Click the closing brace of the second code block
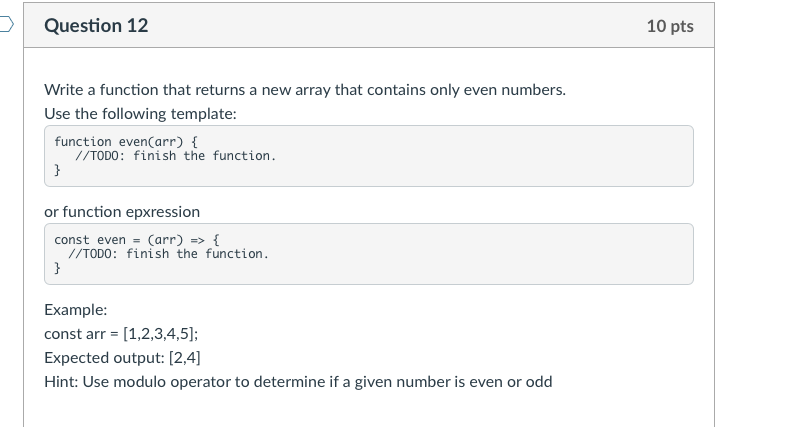Viewport: 799px width, 427px height. pos(57,268)
